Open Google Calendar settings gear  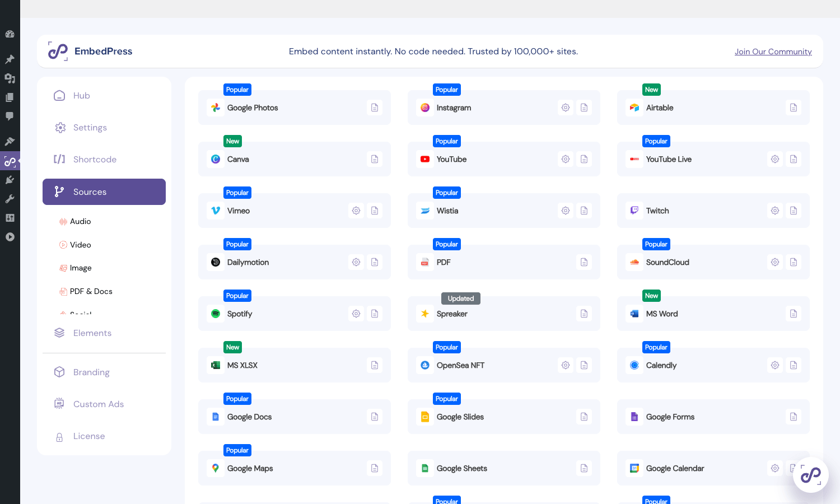775,468
